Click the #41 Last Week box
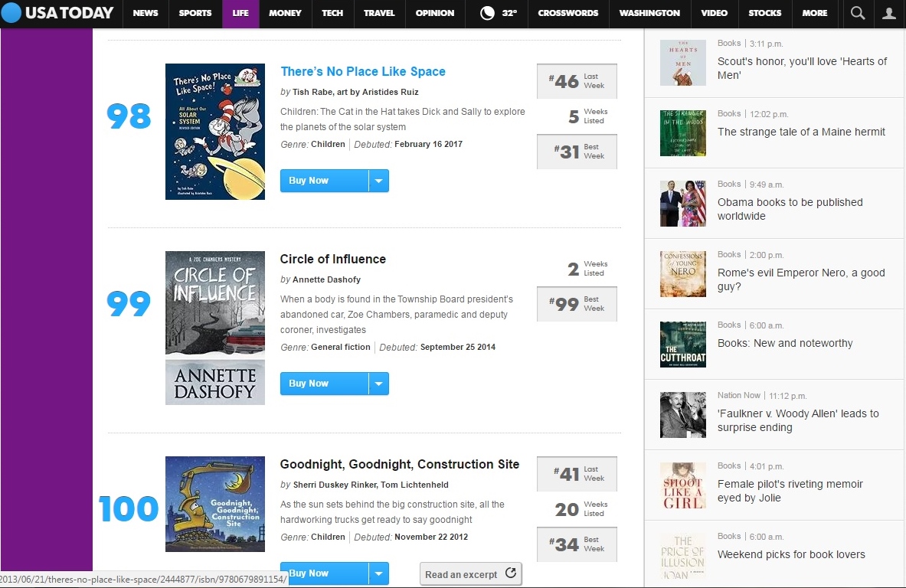 pos(577,474)
